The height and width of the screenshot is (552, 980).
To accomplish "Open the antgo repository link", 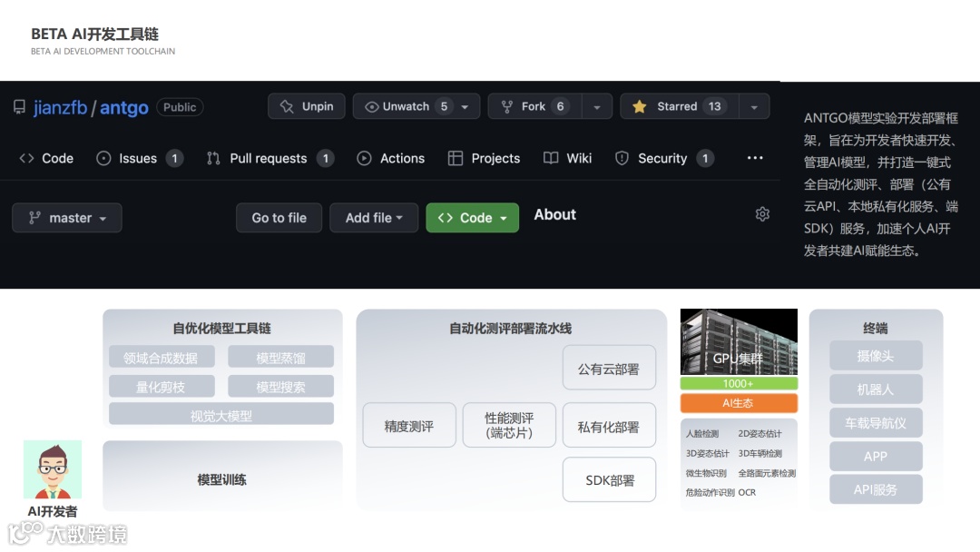I will tap(123, 107).
